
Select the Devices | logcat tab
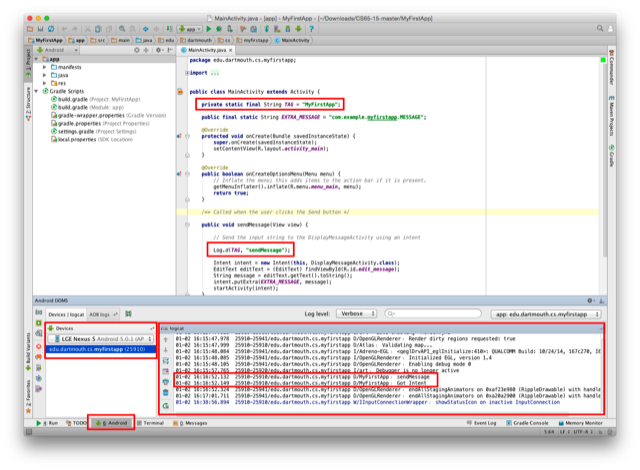pos(66,315)
